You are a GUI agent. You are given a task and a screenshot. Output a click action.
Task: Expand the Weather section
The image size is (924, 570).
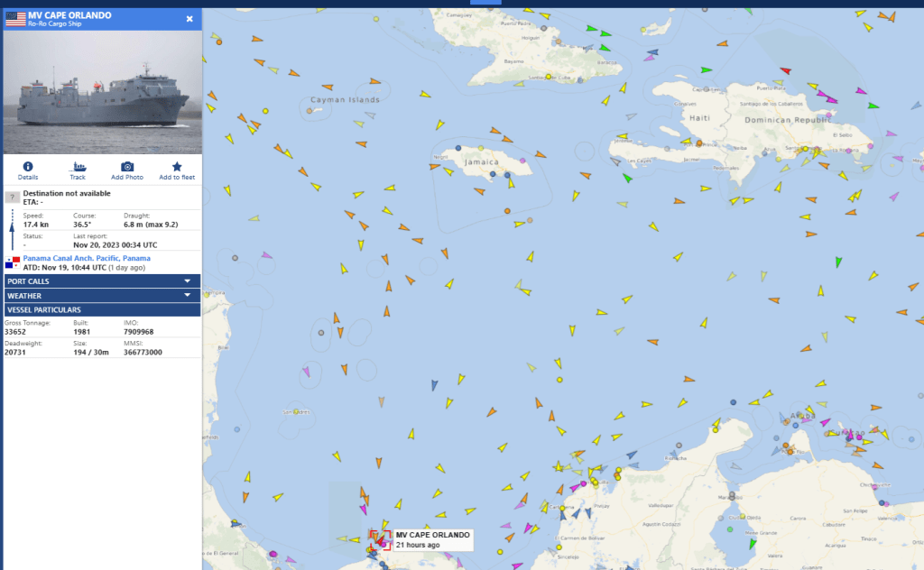(101, 295)
